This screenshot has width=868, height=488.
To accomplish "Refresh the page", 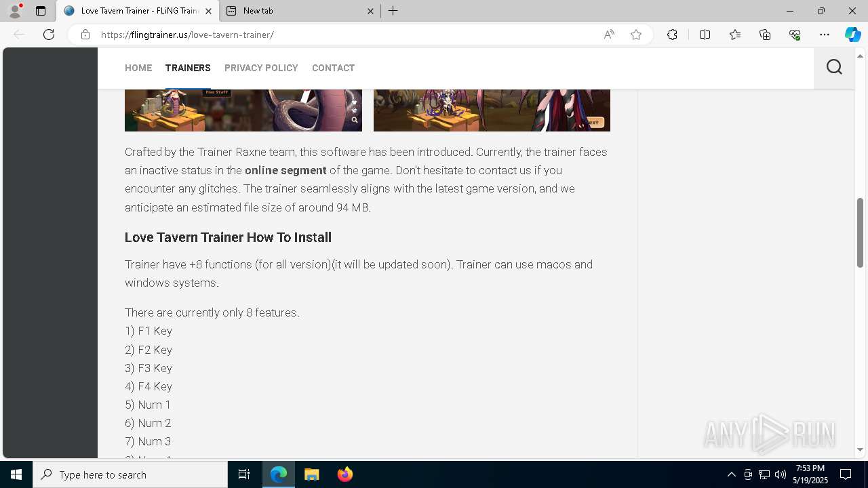I will pyautogui.click(x=49, y=35).
